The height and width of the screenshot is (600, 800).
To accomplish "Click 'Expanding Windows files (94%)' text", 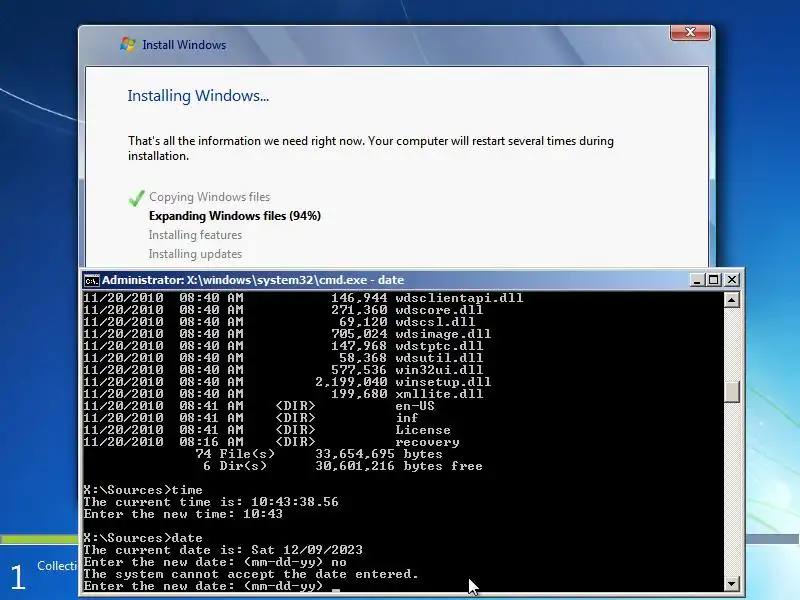I will pyautogui.click(x=235, y=216).
